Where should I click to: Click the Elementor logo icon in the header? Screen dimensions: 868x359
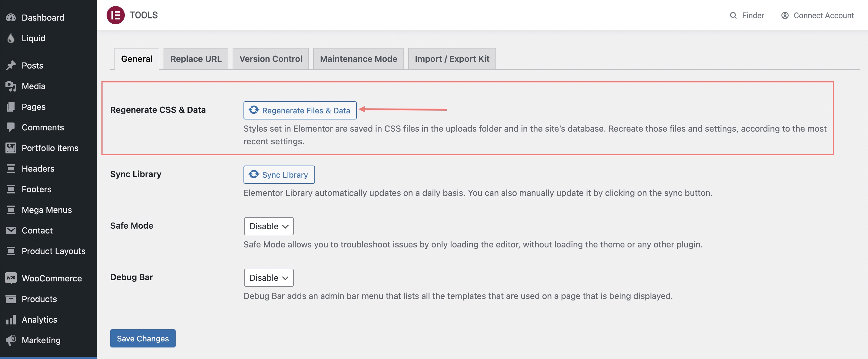[x=116, y=15]
